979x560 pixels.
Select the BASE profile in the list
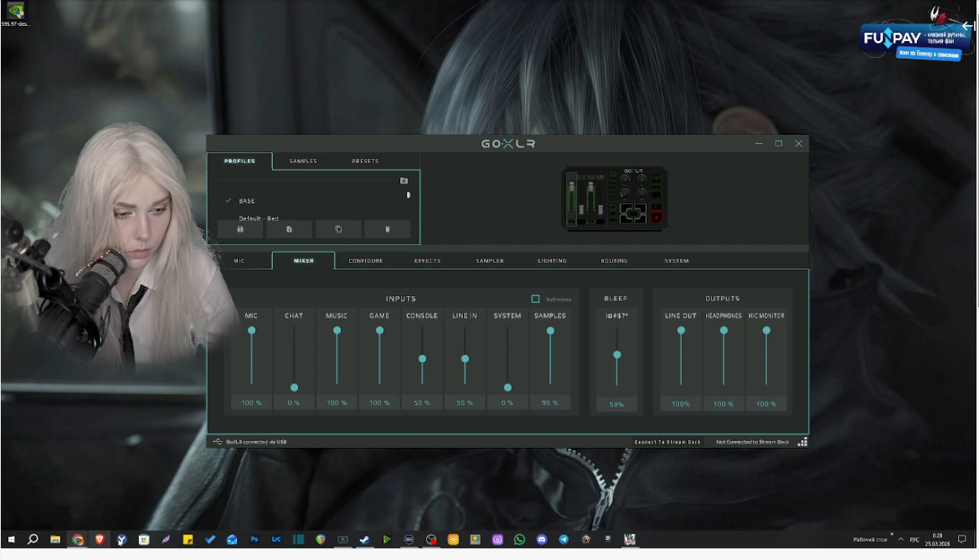click(246, 201)
